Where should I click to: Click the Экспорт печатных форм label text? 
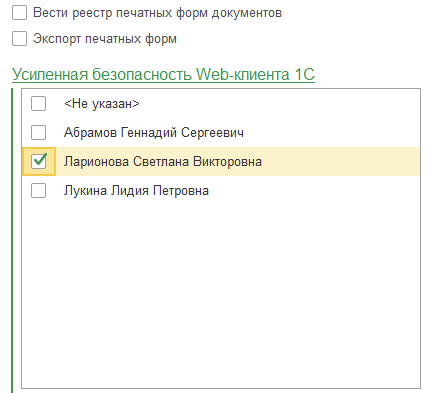point(105,39)
